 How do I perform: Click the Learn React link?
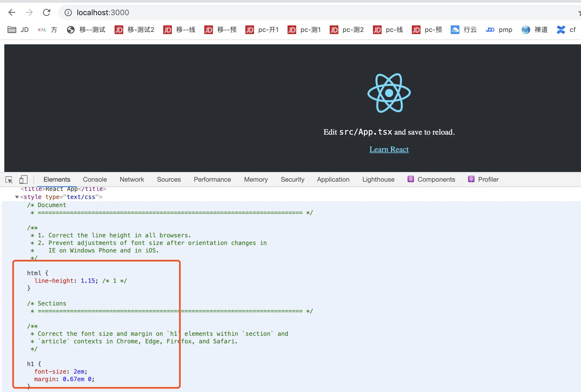389,150
